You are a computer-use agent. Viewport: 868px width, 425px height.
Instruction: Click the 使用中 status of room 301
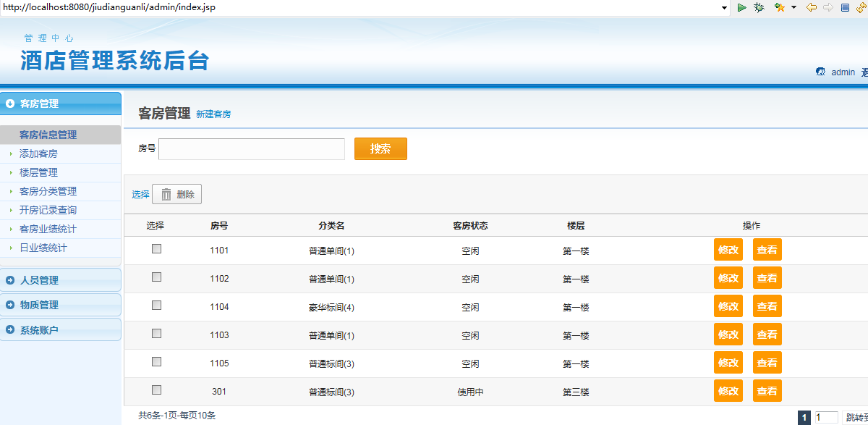coord(470,392)
